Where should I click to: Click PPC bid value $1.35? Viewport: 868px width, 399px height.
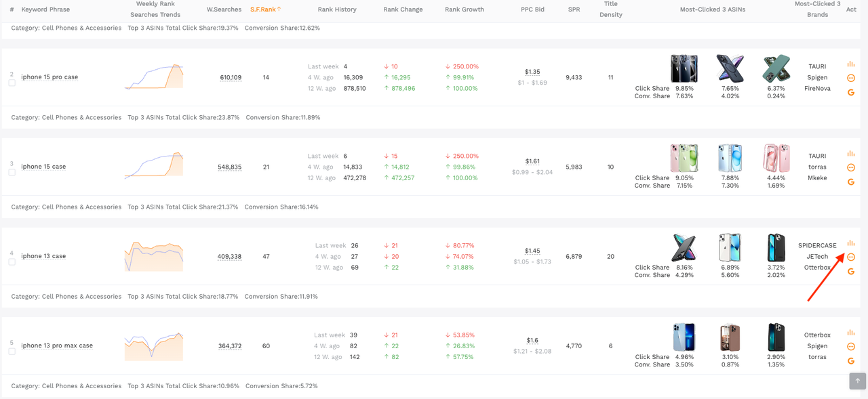pyautogui.click(x=532, y=72)
